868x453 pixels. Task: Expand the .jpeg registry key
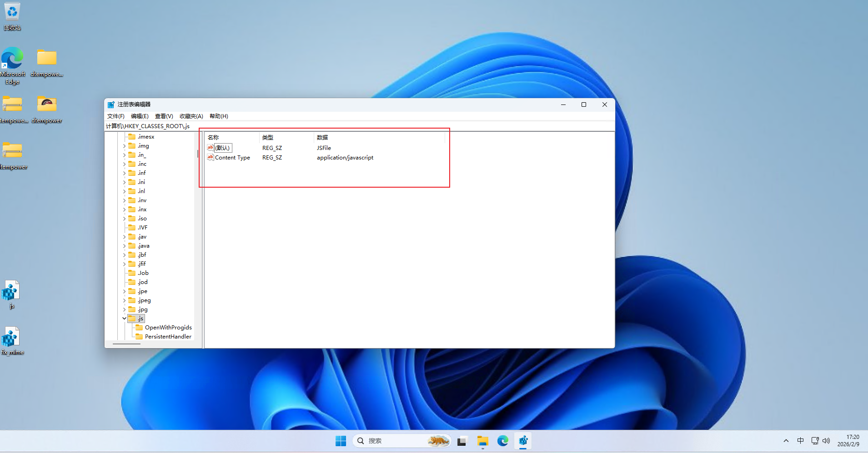pyautogui.click(x=124, y=300)
